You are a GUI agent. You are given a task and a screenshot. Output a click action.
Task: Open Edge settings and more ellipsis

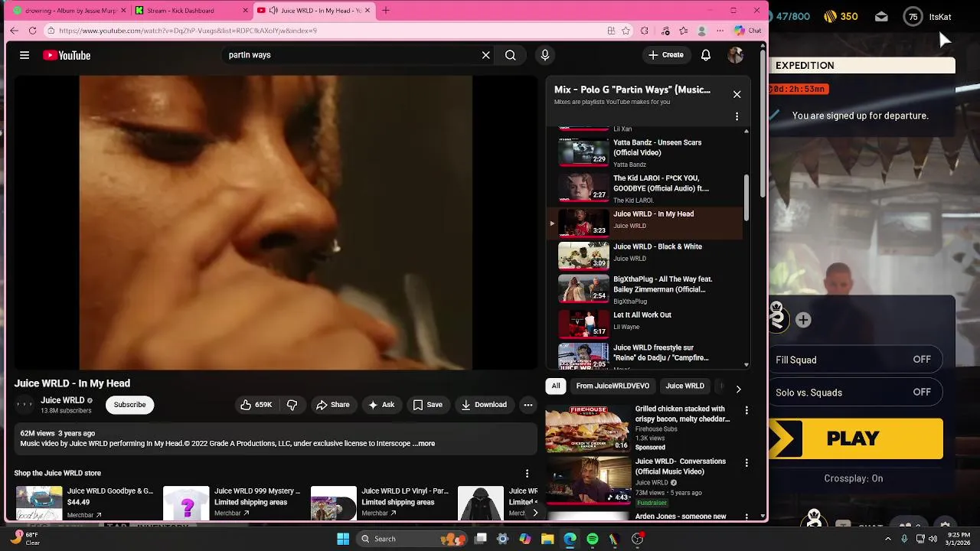point(720,31)
